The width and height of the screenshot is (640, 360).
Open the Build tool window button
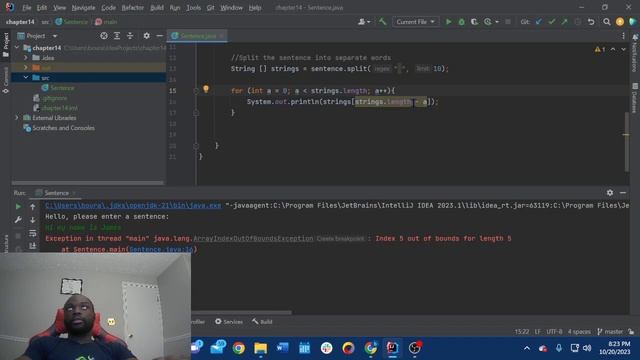pos(262,322)
